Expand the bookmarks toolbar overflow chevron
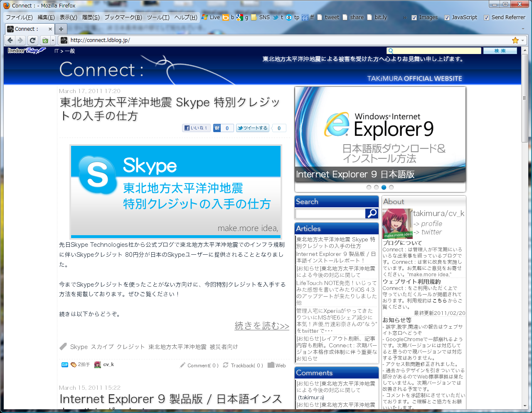This screenshot has width=532, height=413. (x=405, y=17)
